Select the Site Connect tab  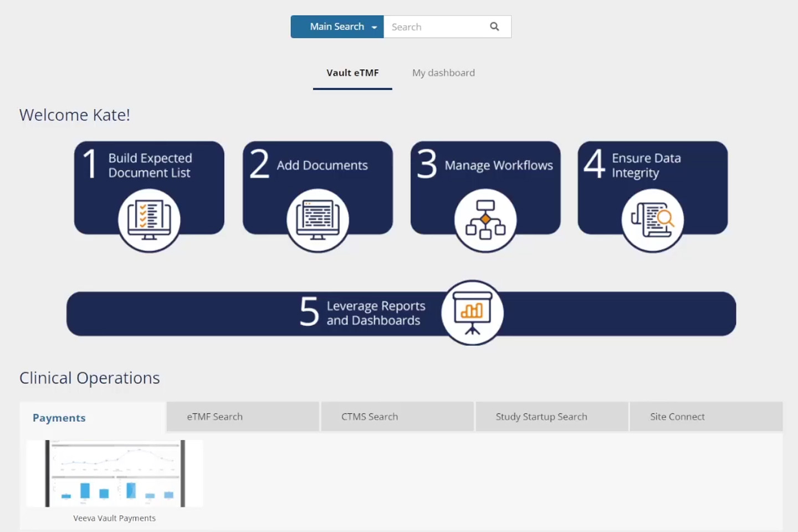[707, 417]
